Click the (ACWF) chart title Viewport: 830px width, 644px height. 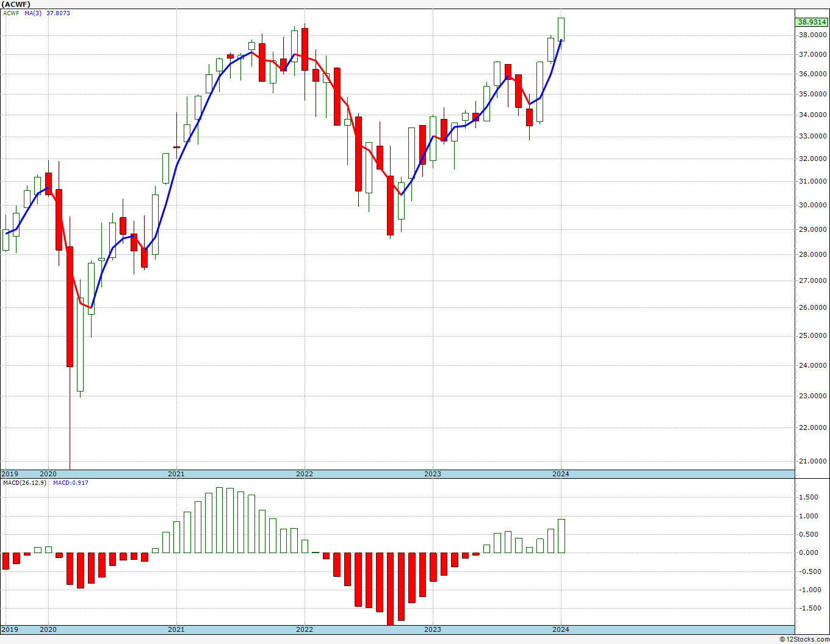coord(16,4)
